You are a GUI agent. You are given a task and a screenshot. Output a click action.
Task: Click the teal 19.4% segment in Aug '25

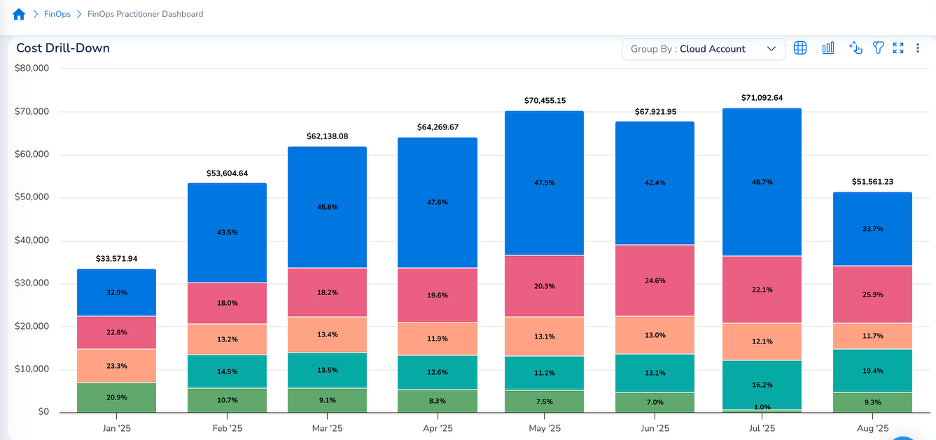[x=872, y=370]
